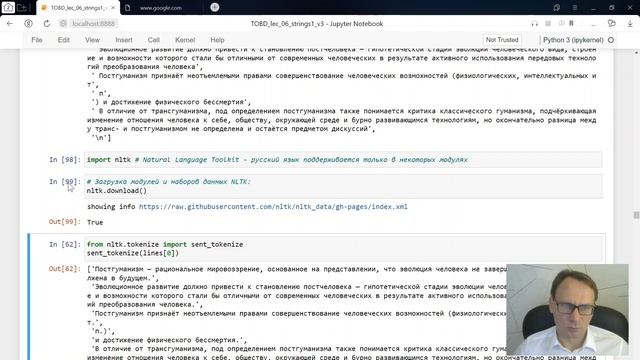Open the profile icon in address bar
The width and height of the screenshot is (640, 360).
(28, 24)
